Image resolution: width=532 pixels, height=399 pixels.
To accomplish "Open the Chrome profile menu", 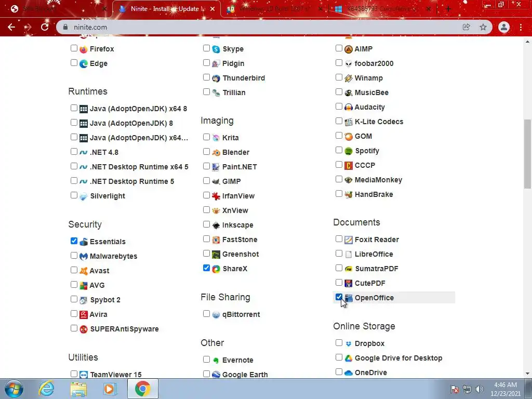I will click(504, 27).
